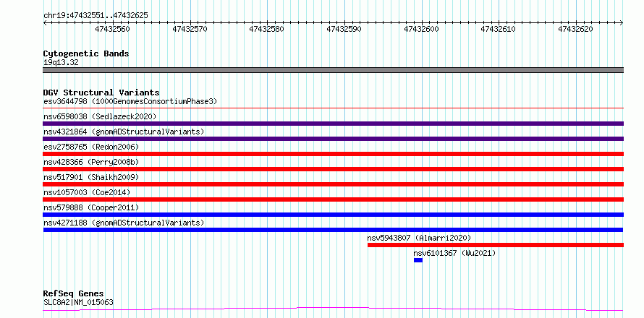Click the gray 19q13.32 cytoband bar
This screenshot has height=318, width=644.
(333, 70)
